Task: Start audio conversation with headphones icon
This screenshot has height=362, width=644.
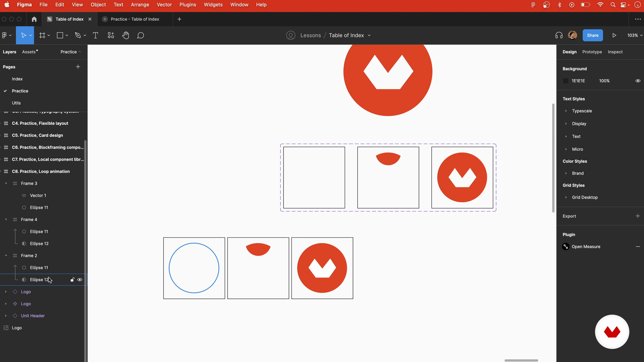Action: 559,35
